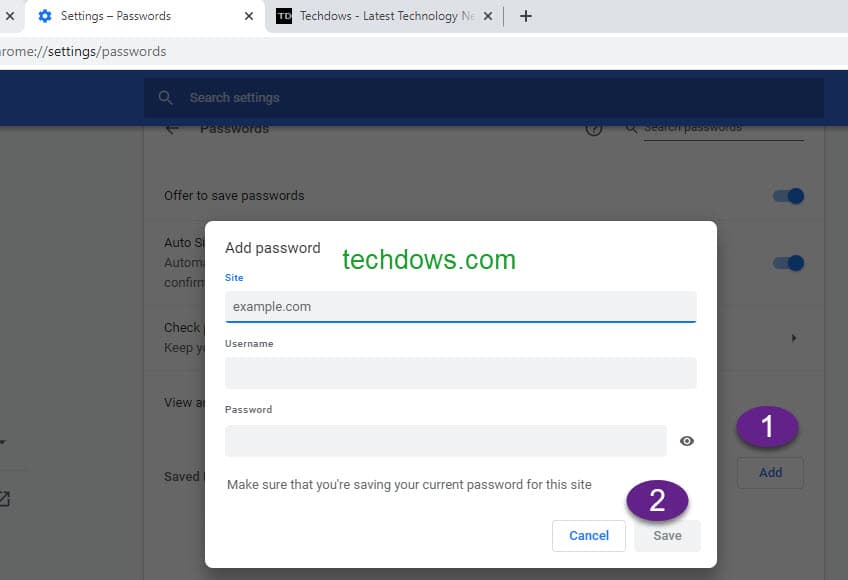This screenshot has height=580, width=848.
Task: Click the Search passwords magnifier icon
Action: pos(631,128)
